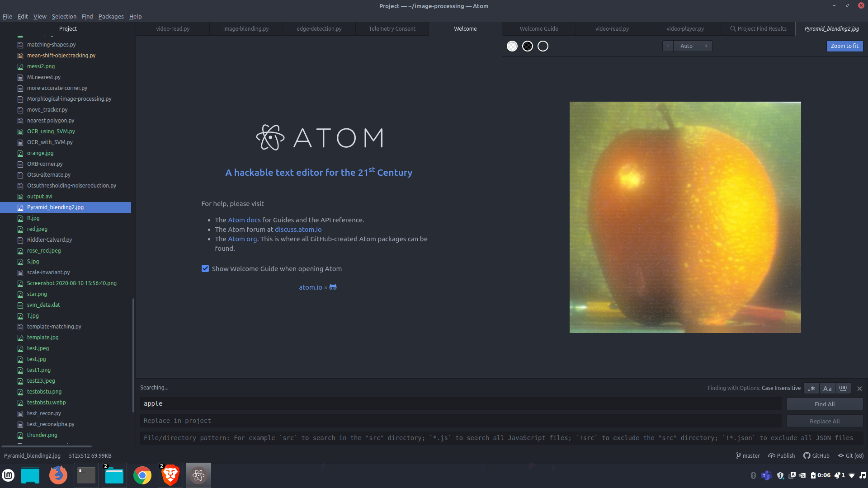Screen dimensions: 868x488
Task: Close the find in project panel
Action: click(859, 389)
